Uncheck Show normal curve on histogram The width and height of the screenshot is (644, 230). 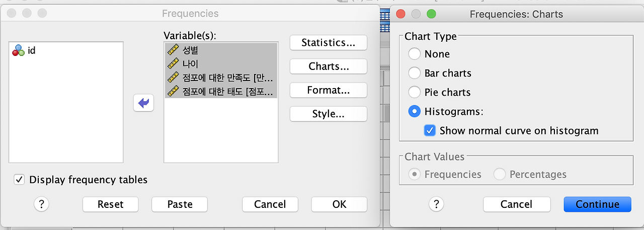pyautogui.click(x=430, y=131)
